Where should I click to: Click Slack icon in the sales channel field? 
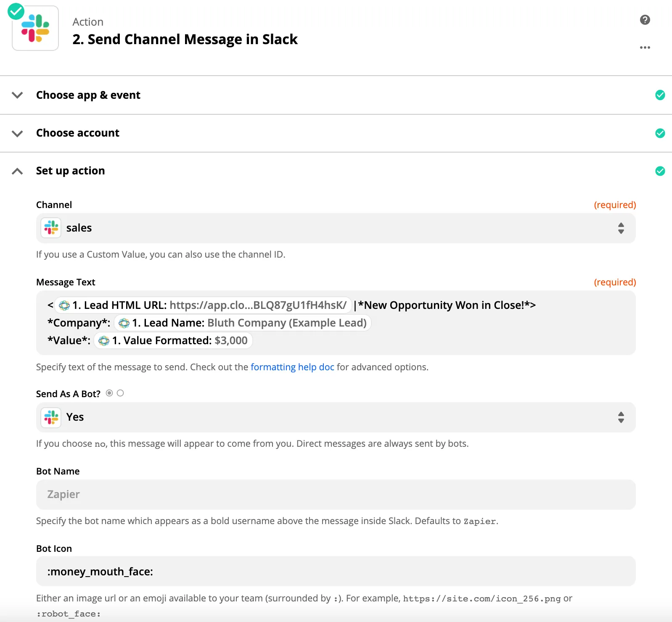click(51, 228)
